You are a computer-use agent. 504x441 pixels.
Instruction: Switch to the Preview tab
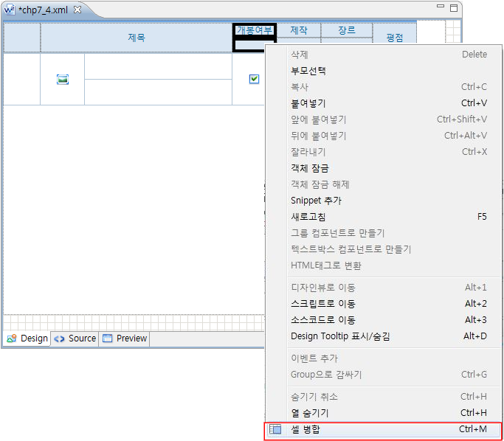125,338
